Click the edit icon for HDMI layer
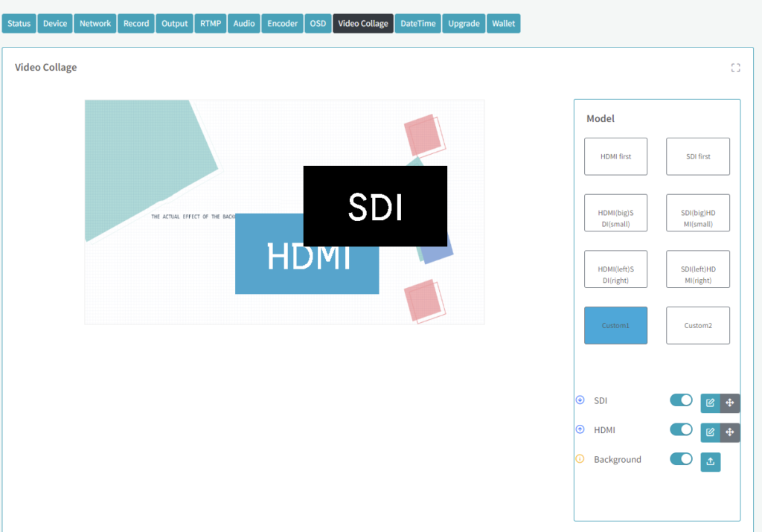 coord(710,432)
